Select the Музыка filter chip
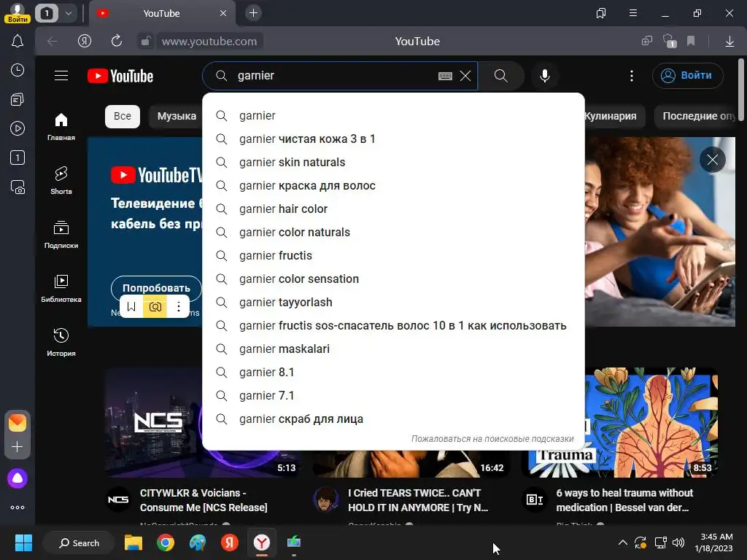 [177, 116]
